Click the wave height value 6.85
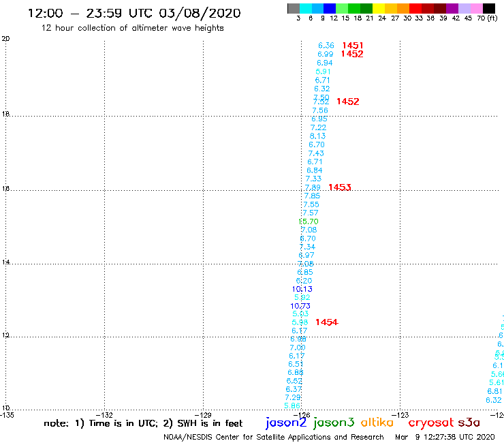Image resolution: width=504 pixels, height=443 pixels. click(305, 272)
